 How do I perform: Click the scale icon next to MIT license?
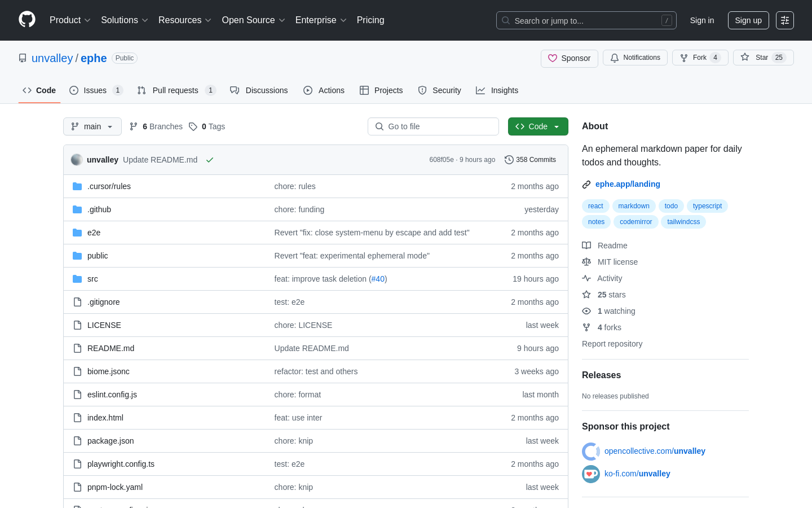[x=586, y=262]
